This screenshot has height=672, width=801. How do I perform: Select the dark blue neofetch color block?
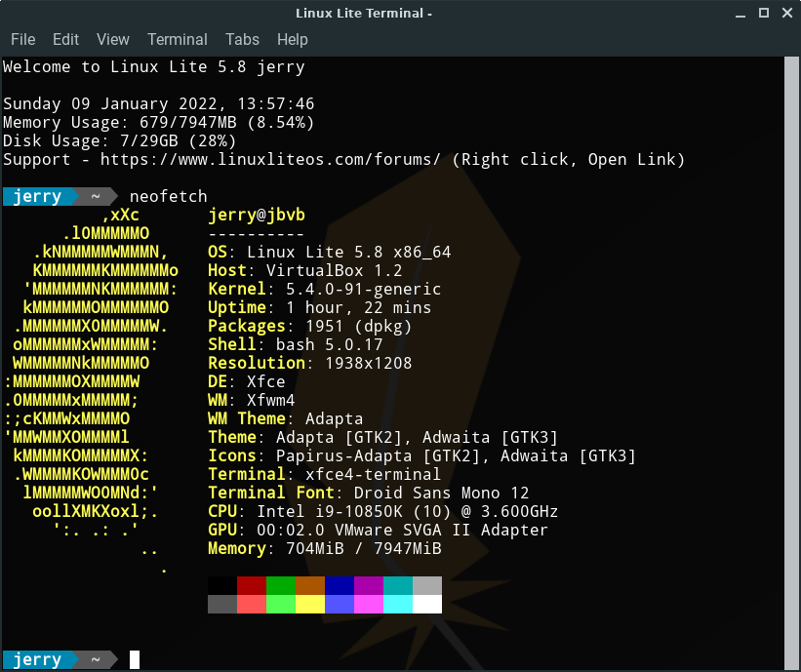340,585
